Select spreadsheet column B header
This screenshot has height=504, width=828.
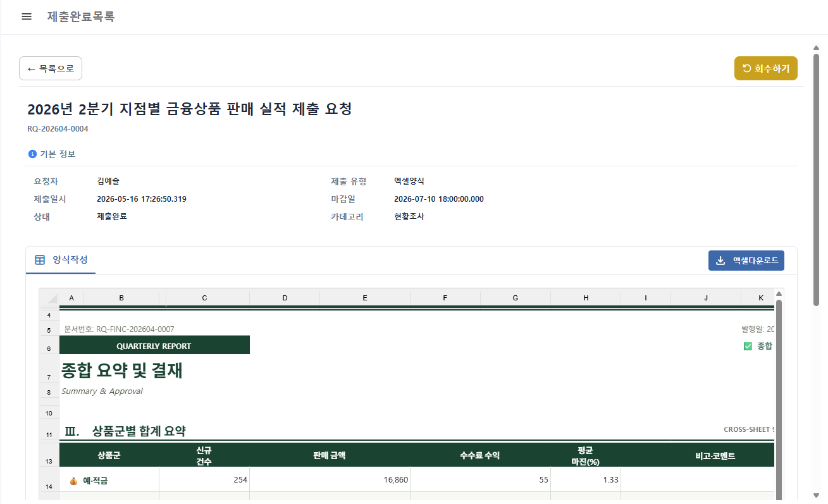(x=121, y=297)
